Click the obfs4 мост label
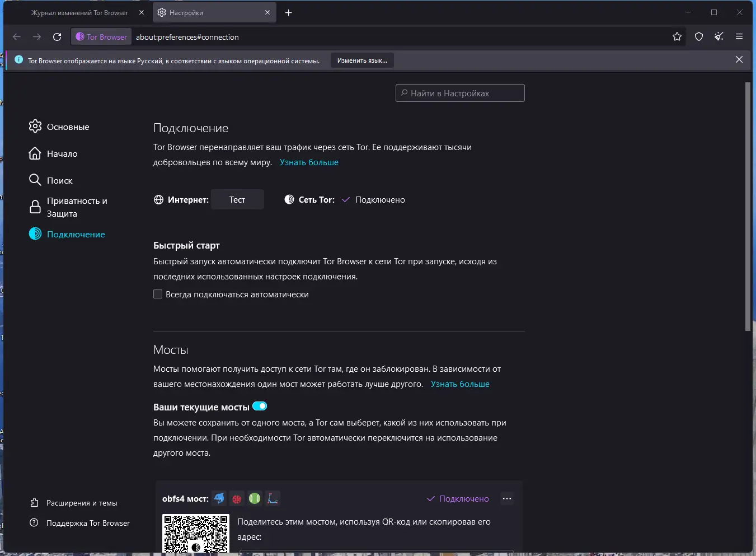 [x=185, y=498]
